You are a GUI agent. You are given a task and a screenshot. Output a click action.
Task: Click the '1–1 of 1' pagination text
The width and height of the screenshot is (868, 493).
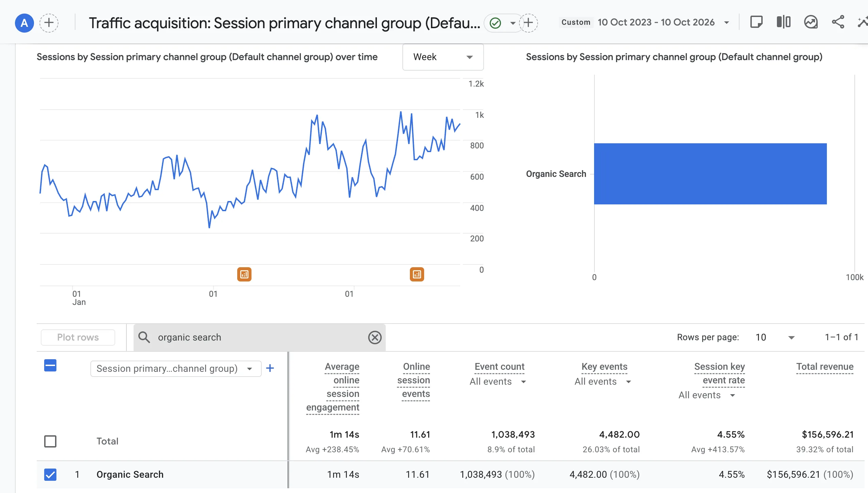[x=841, y=337]
